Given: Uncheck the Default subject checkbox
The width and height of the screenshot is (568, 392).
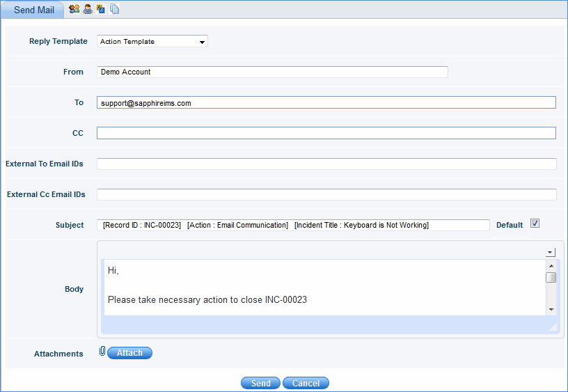Looking at the screenshot, I should click(x=535, y=224).
